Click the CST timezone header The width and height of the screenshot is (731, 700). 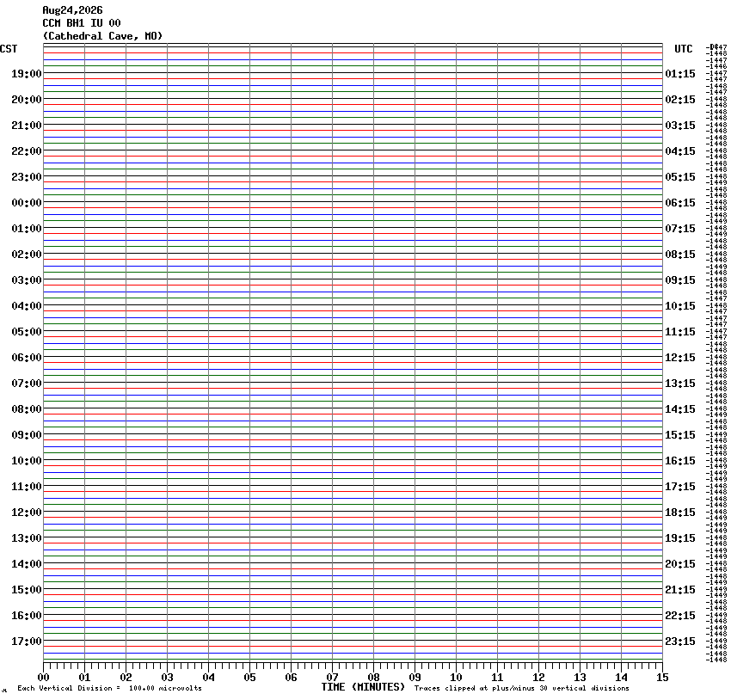9,49
